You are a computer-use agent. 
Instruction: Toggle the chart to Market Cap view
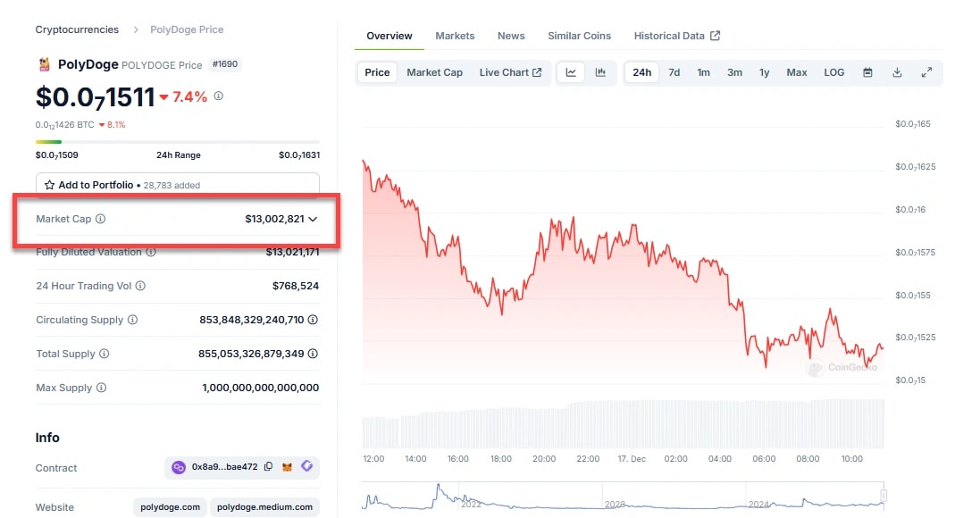(434, 72)
